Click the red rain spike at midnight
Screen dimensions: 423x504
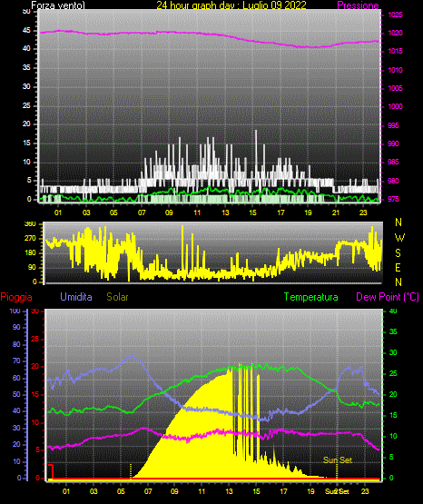click(51, 471)
